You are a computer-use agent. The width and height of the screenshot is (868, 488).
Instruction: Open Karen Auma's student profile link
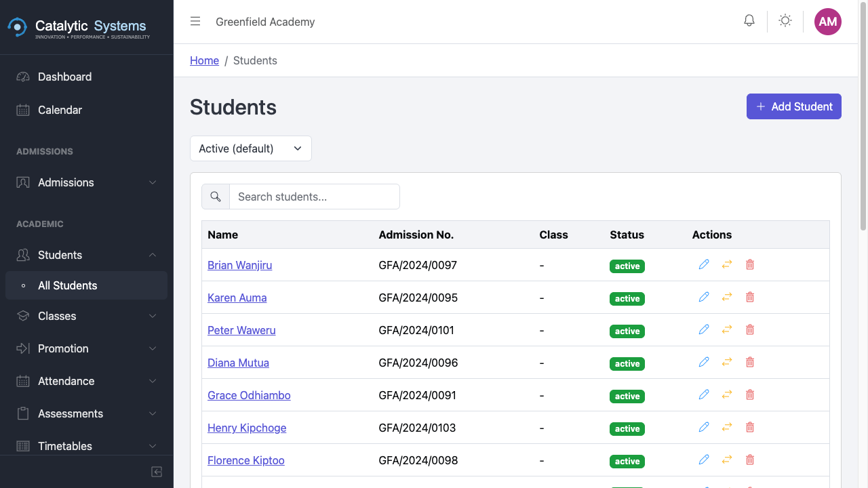pos(237,298)
